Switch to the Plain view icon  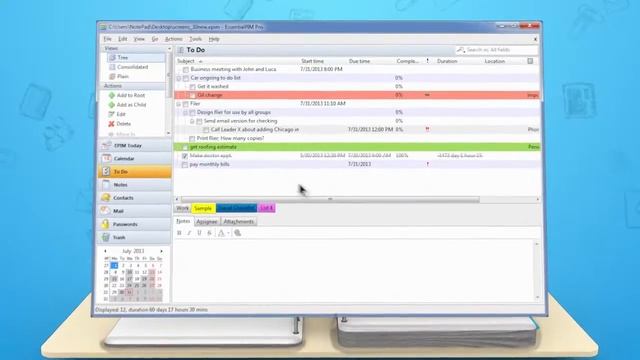tap(112, 76)
